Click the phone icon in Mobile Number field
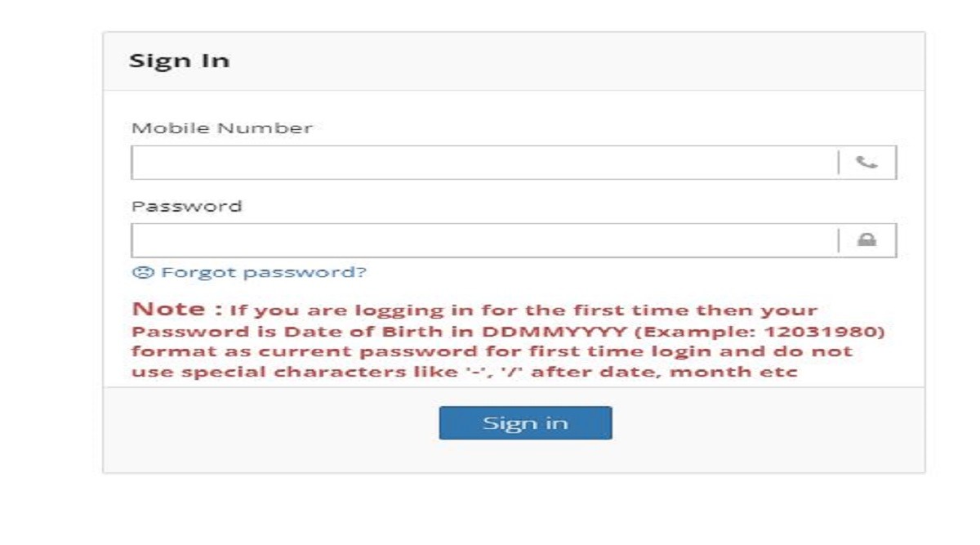This screenshot has height=545, width=980. [x=866, y=163]
